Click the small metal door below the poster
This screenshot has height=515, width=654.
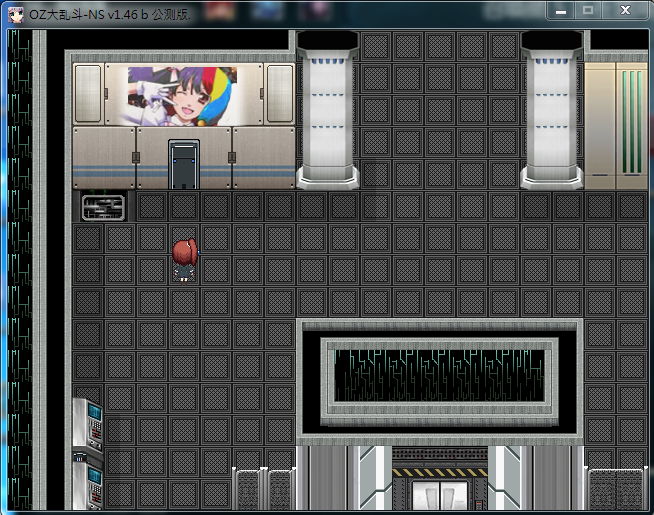[x=184, y=164]
